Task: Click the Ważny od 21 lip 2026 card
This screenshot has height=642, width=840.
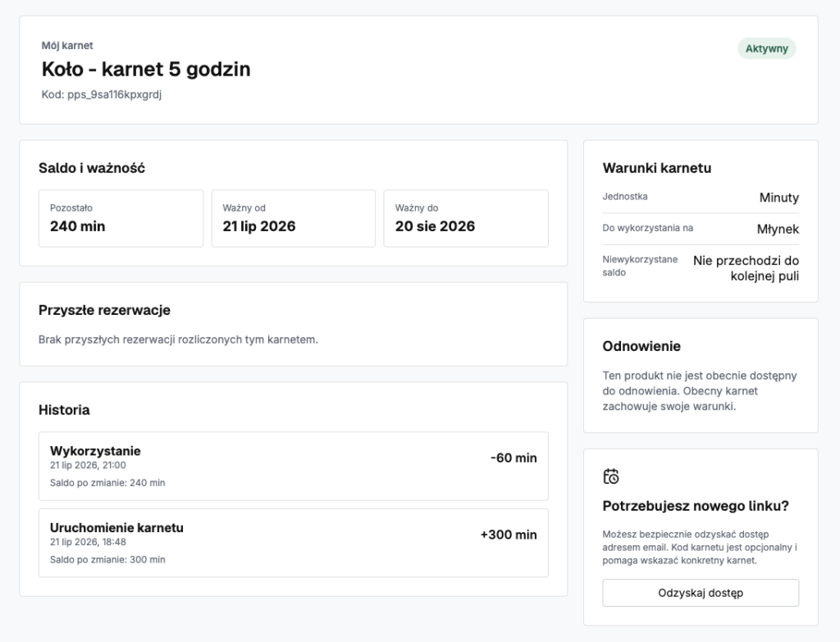Action: (294, 218)
